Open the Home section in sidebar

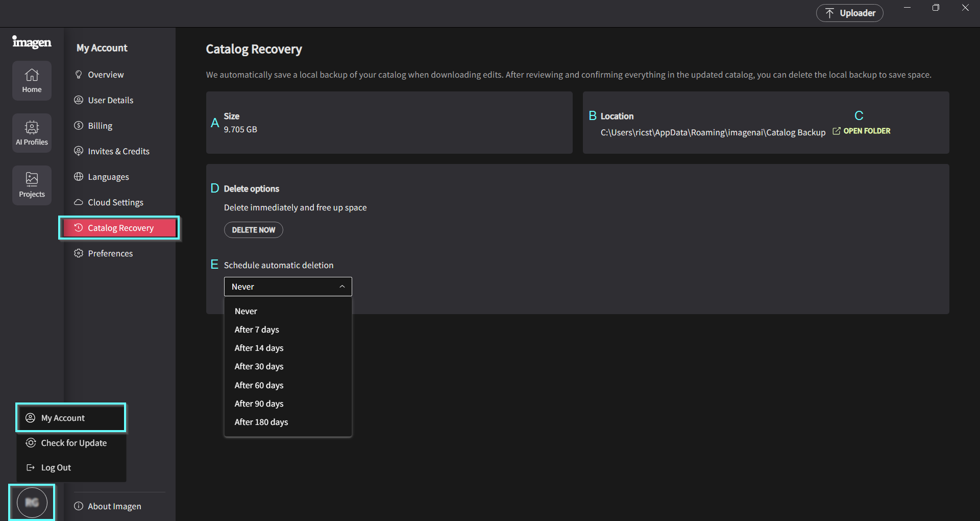(x=32, y=81)
